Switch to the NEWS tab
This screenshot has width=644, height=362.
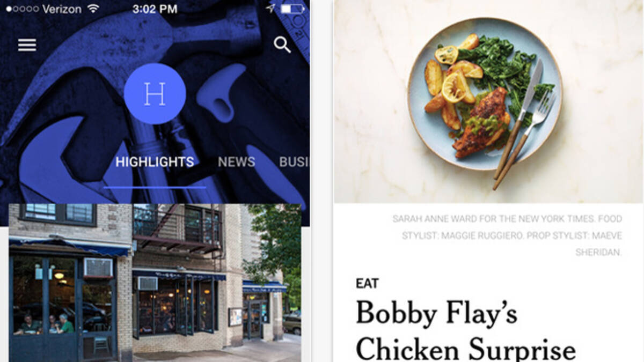236,162
